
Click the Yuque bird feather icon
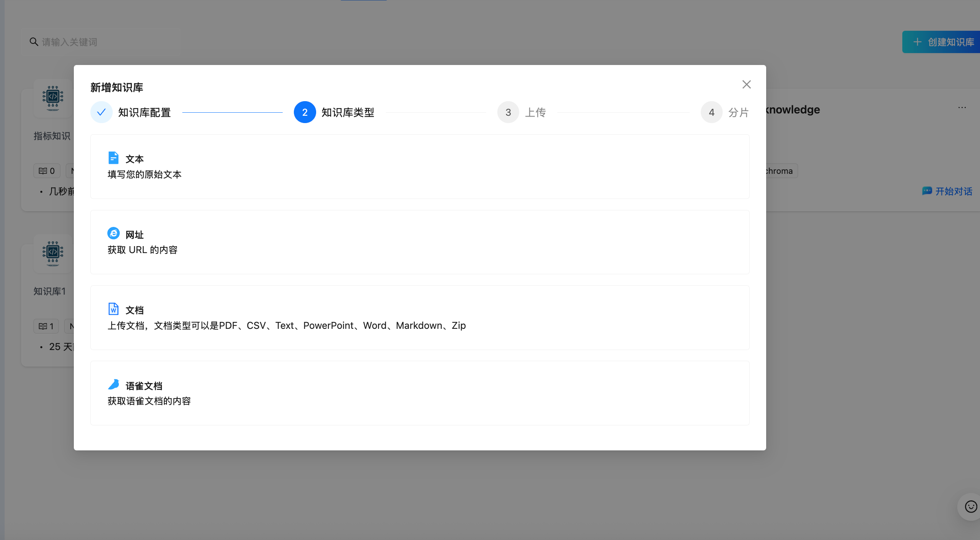(113, 384)
